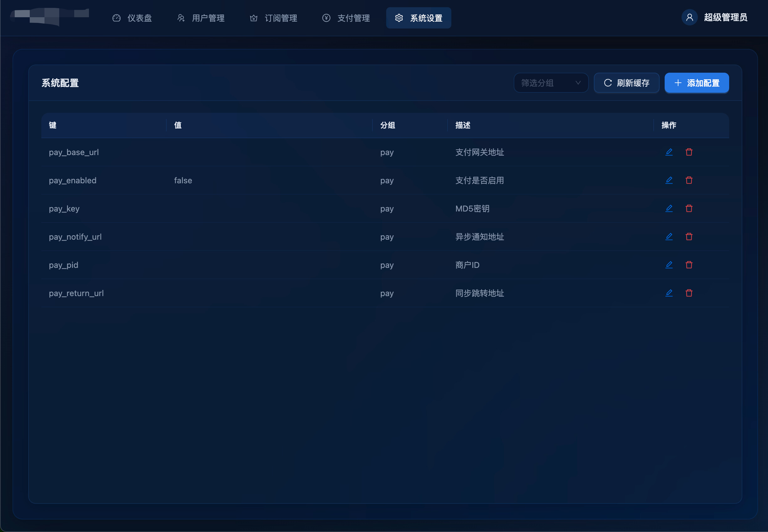The image size is (768, 532).
Task: Click the pay_key key text
Action: click(64, 209)
